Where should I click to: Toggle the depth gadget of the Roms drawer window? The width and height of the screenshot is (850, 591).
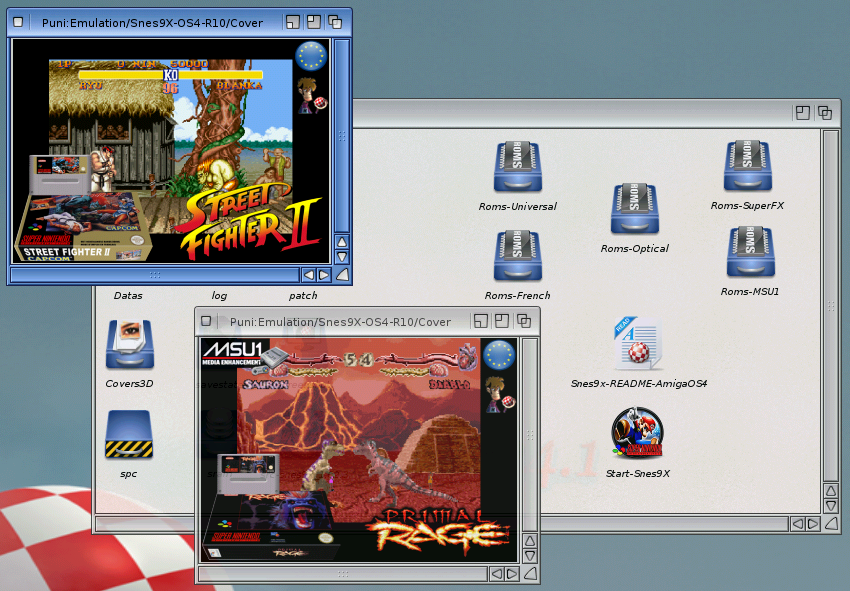[825, 113]
